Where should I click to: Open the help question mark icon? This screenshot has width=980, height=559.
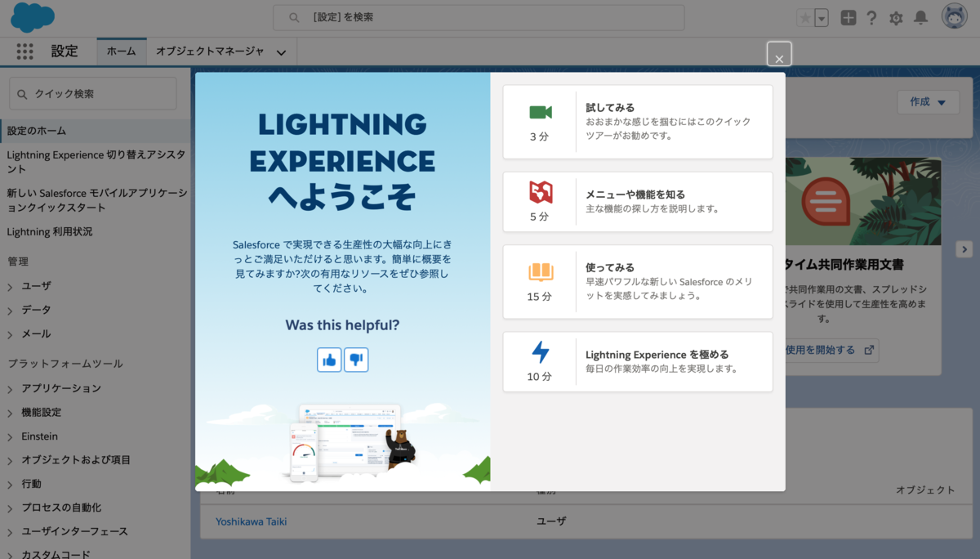coord(872,18)
